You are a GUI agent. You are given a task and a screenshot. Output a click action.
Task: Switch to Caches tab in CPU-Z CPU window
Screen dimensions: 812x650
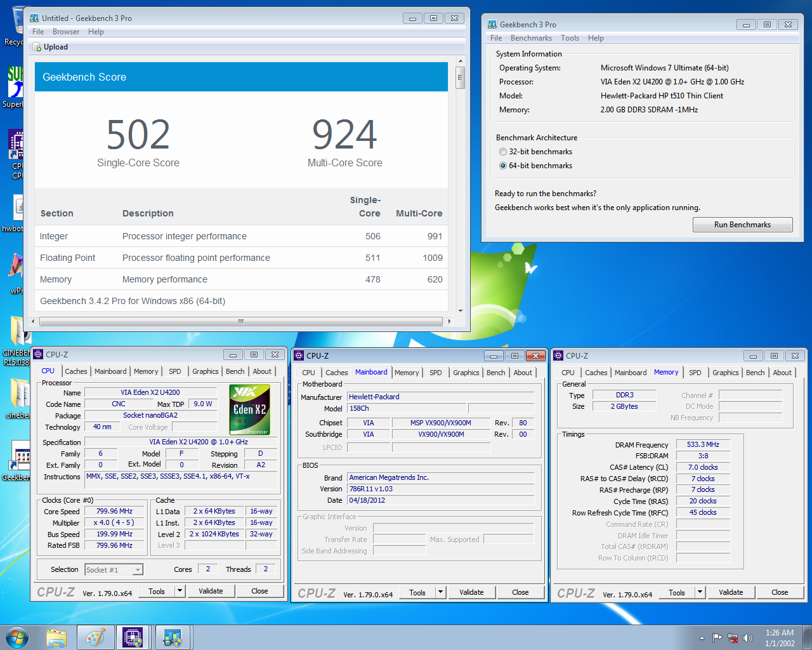pos(75,371)
